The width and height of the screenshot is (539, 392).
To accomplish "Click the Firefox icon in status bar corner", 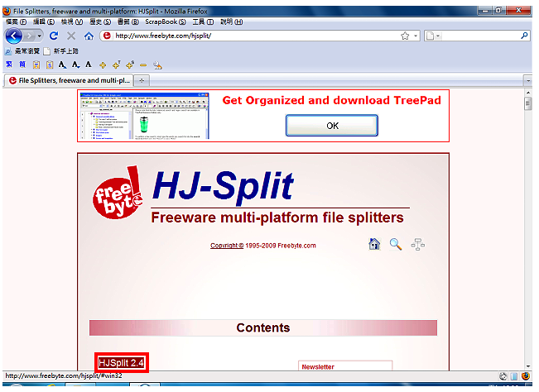I will point(525,376).
